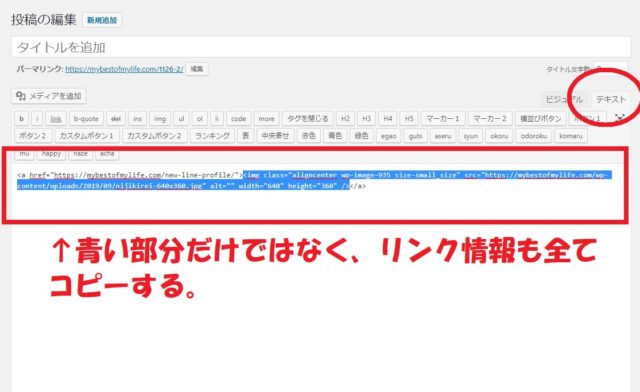Switch to ビジュアル editor tab
This screenshot has height=392, width=640.
(x=564, y=99)
